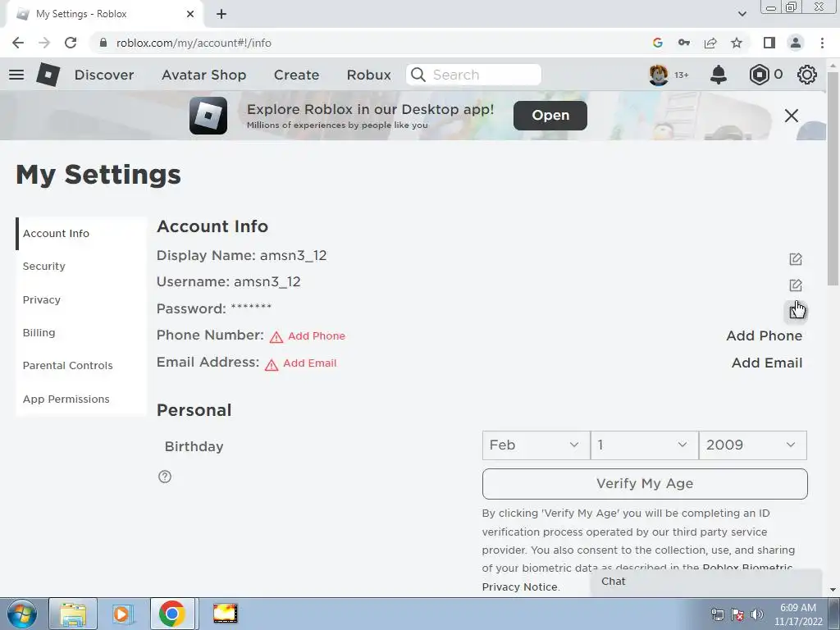This screenshot has height=630, width=840.
Task: Open the avatar profile icon
Action: pos(659,75)
